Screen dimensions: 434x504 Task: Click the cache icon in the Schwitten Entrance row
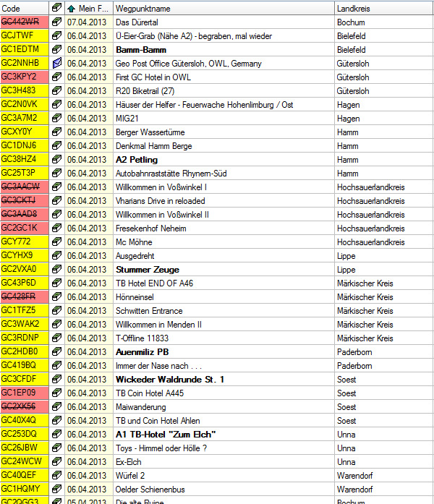tap(57, 310)
